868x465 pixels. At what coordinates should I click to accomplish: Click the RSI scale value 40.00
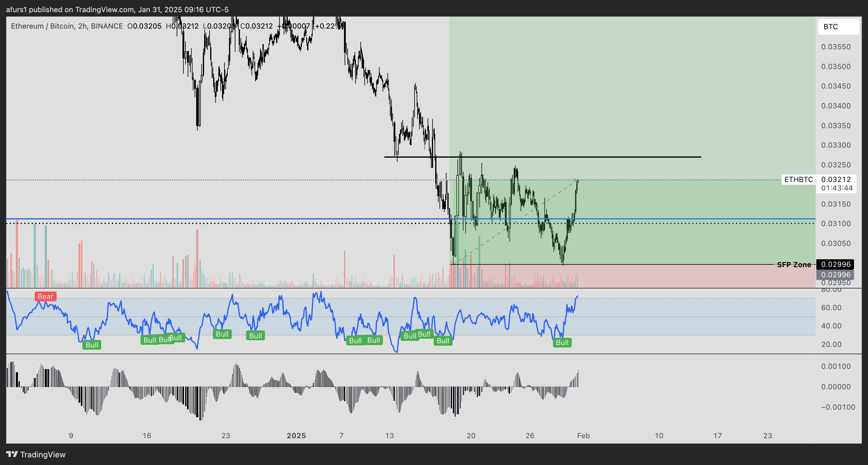pyautogui.click(x=831, y=326)
